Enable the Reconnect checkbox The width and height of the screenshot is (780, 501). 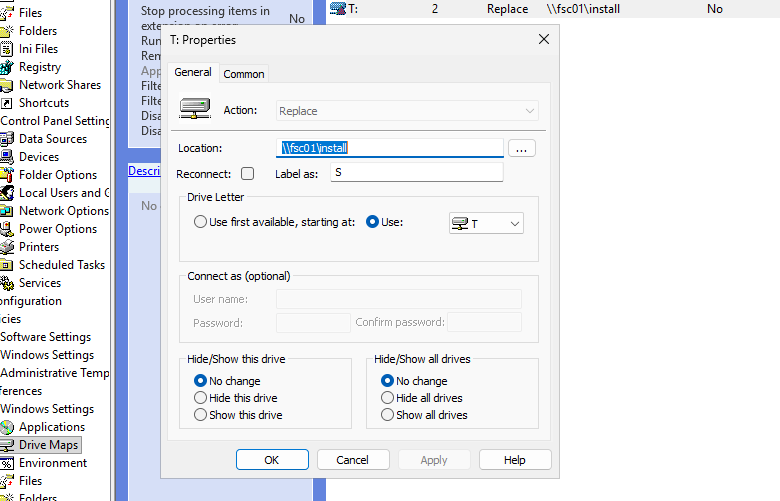(247, 174)
